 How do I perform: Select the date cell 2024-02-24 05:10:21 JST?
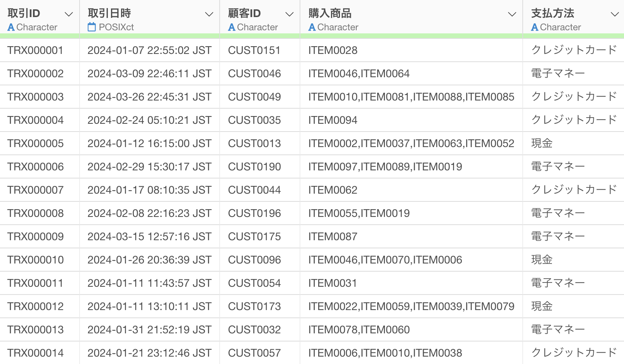point(149,120)
